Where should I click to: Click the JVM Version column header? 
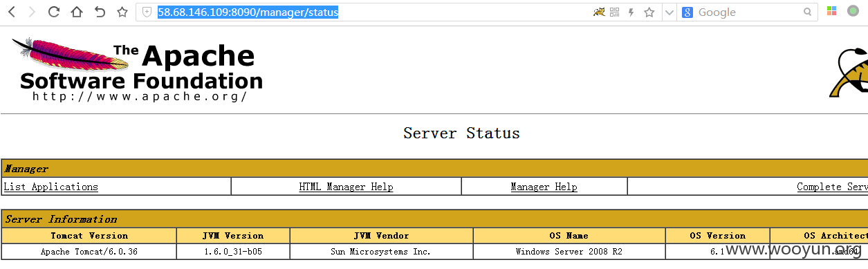tap(233, 236)
